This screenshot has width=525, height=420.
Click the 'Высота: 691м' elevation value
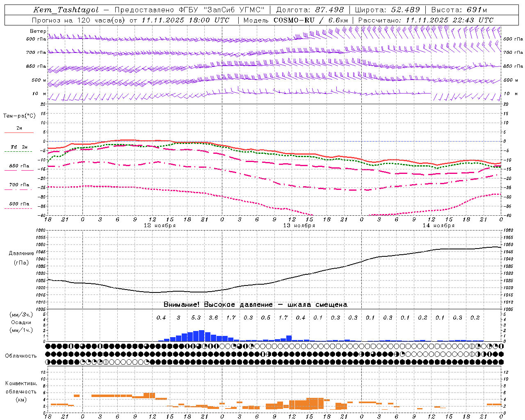point(459,10)
